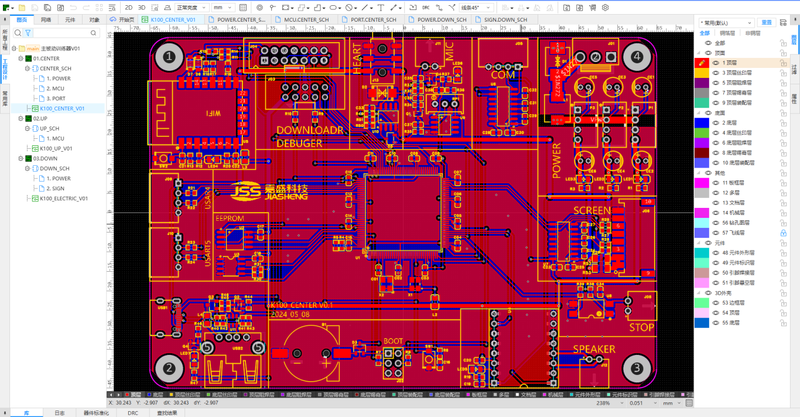The width and height of the screenshot is (800, 417).
Task: Open the MCU.CENTER_SCH tab
Action: tap(303, 19)
